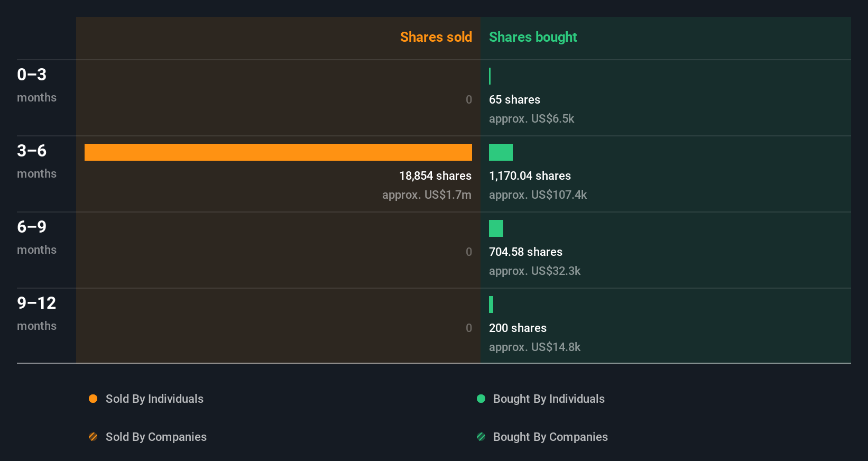Viewport: 868px width, 461px height.
Task: Click the sold zero in 6–9 months row
Action: (x=469, y=252)
